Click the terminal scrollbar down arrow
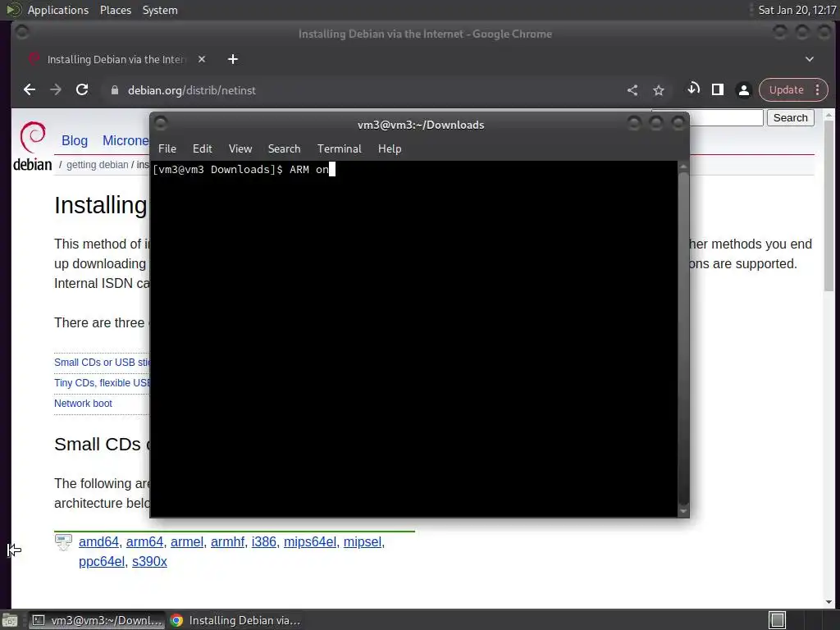 (683, 511)
